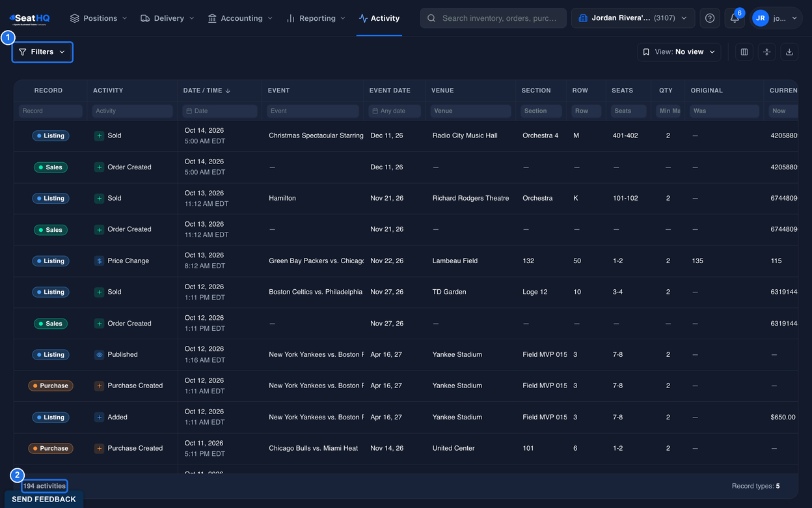Screen dimensions: 812x508
Task: Click the Published eye icon
Action: coord(99,355)
